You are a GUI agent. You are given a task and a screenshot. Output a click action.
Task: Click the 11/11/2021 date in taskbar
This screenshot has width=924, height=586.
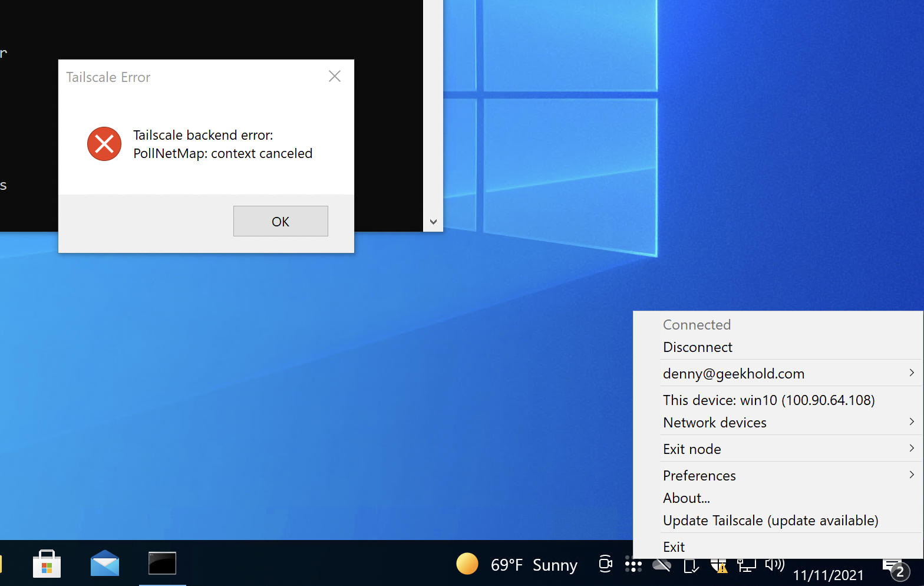(828, 575)
